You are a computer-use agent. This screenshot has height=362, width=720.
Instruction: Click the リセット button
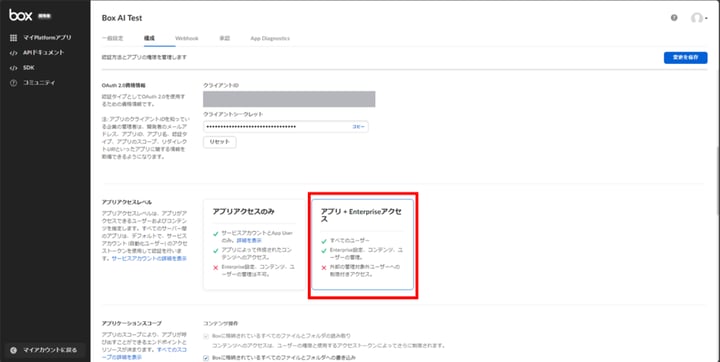219,142
